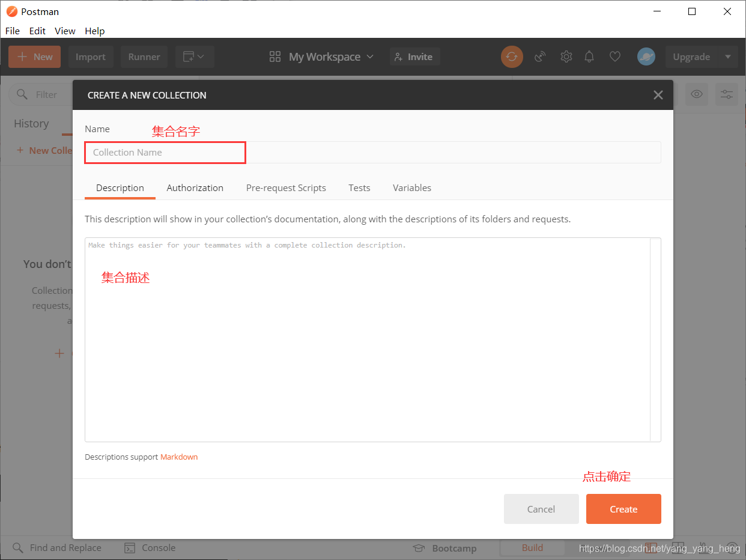Image resolution: width=746 pixels, height=560 pixels.
Task: Open settings gear icon
Action: pos(566,56)
